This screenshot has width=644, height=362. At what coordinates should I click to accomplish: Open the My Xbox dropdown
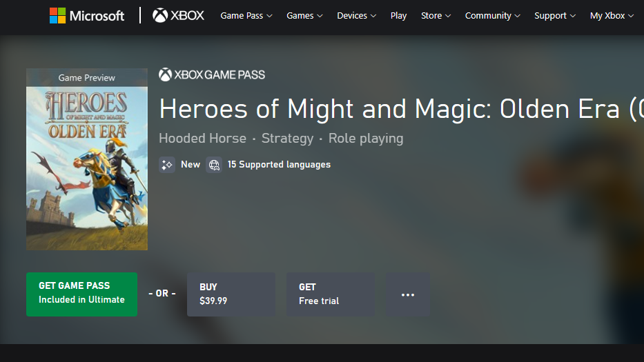[612, 16]
